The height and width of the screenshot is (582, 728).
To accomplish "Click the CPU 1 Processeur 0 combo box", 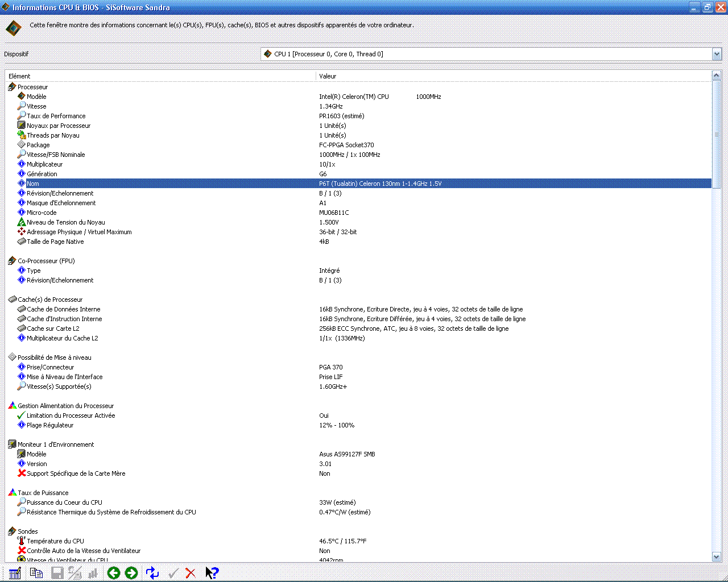I will (x=491, y=54).
